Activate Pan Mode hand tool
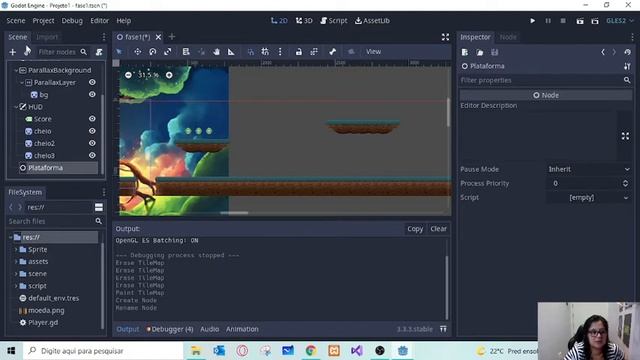Screen dimensions: 640x360 click(216, 51)
